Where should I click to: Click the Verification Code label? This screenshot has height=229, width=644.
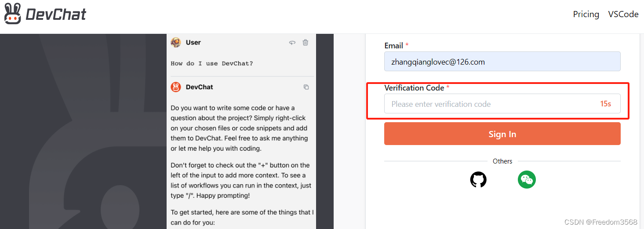click(x=414, y=87)
